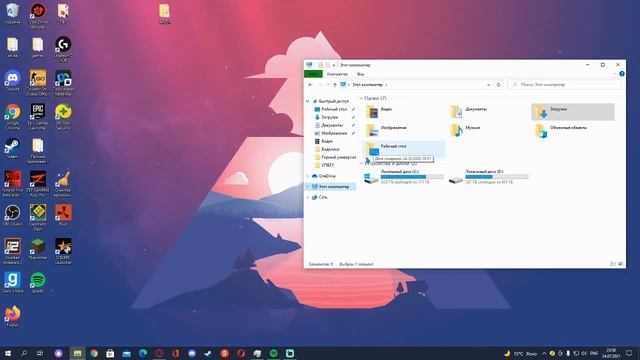Select the ZET GAMING desktop icon
This screenshot has height=360, width=640.
[x=38, y=184]
